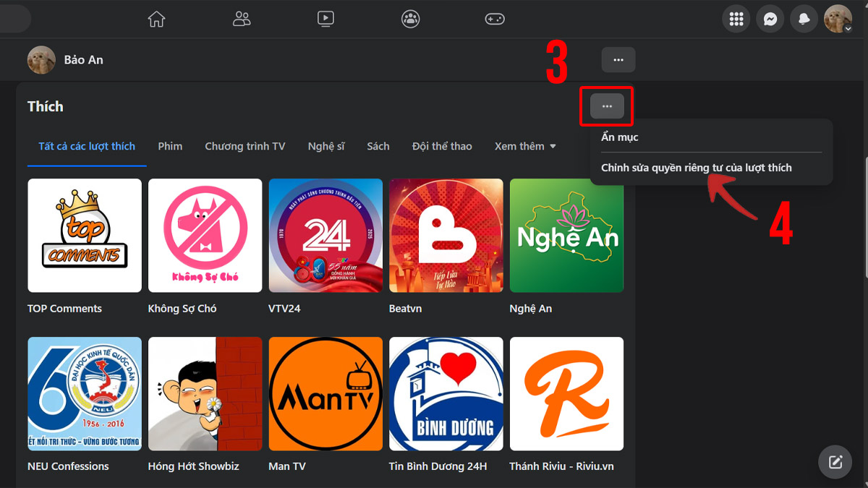Click the NEU Confessions name link

pos(68,466)
